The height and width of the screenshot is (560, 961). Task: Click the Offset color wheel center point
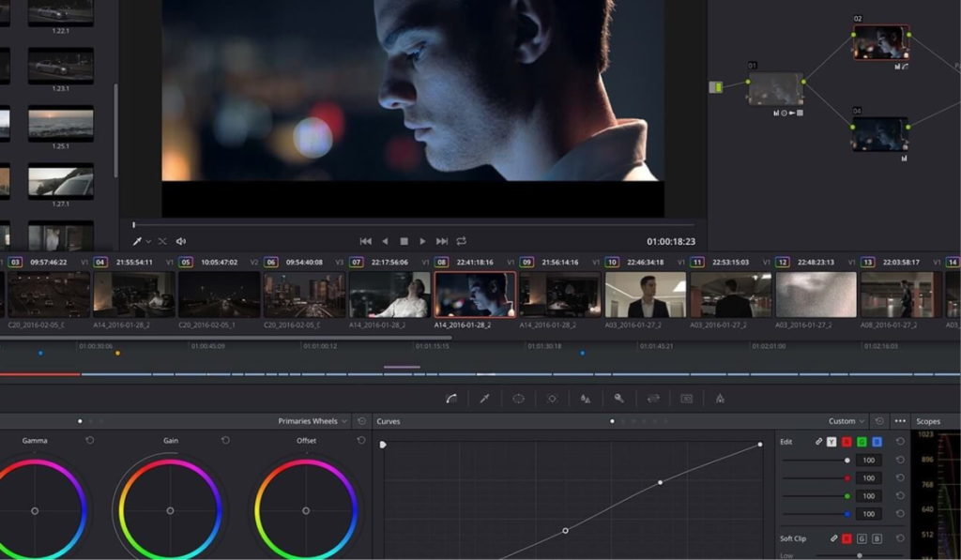click(306, 510)
